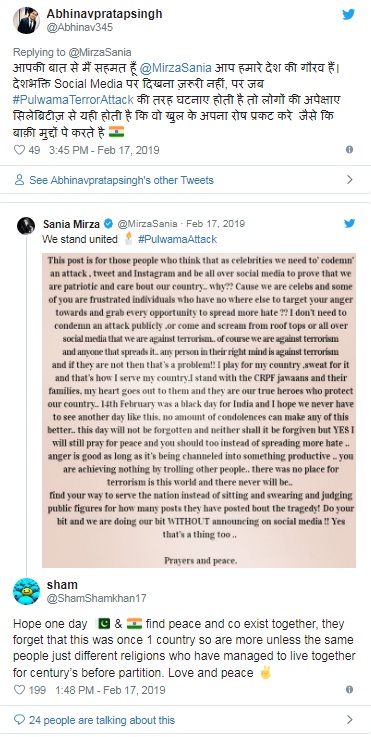Open info icon on sham's tweet

point(349,690)
